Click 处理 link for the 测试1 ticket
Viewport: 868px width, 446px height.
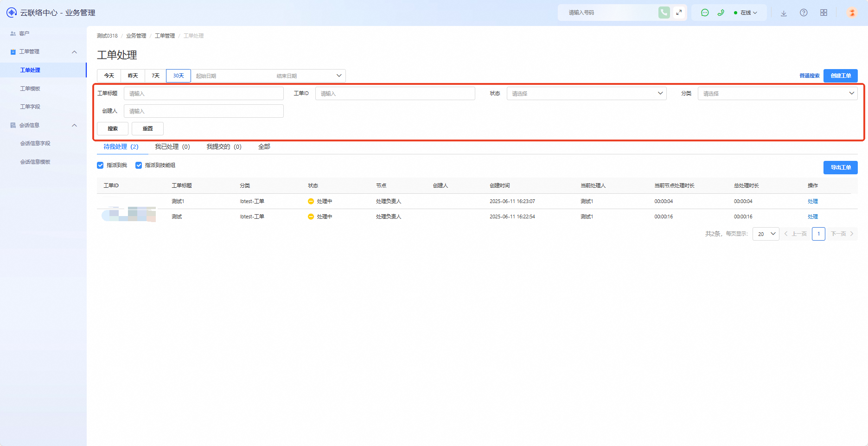point(813,201)
